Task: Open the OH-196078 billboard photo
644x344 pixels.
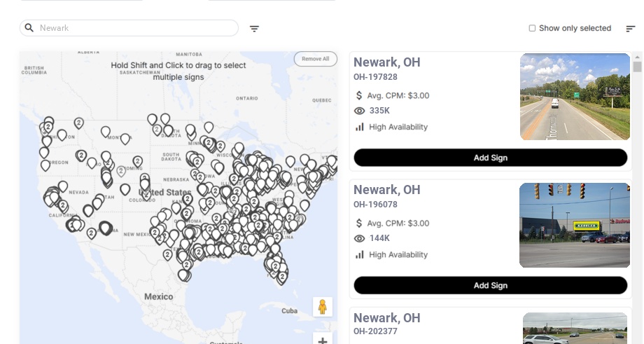Action: tap(575, 225)
